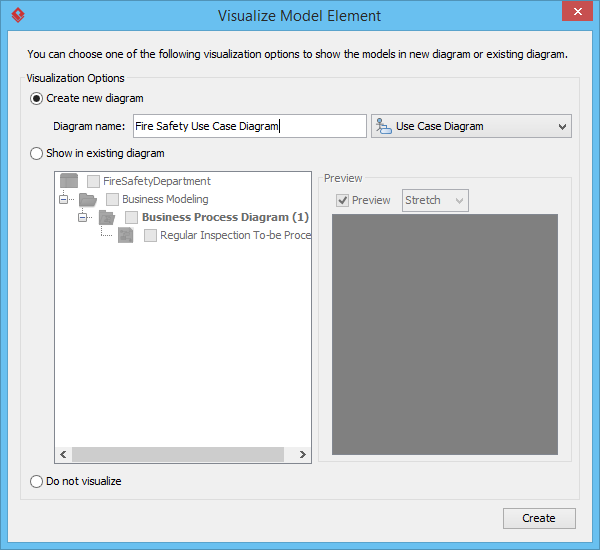Select Business Process Diagram (1) label
The image size is (600, 550).
click(x=225, y=217)
